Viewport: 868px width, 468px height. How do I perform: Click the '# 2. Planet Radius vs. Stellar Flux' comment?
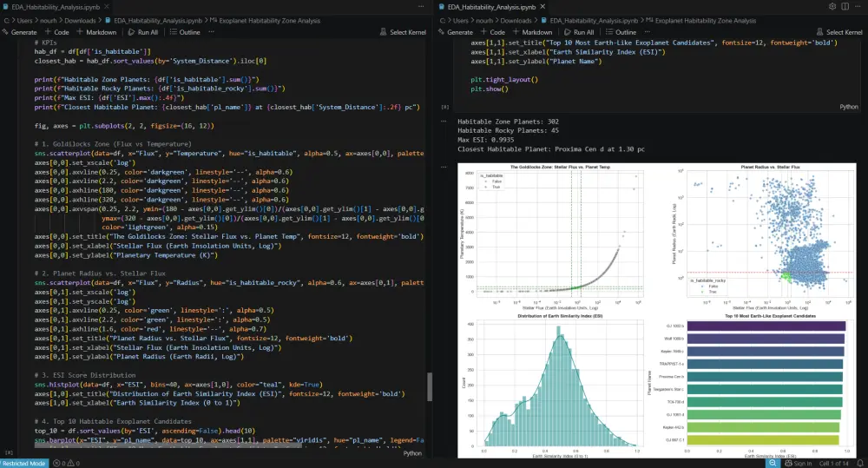click(x=100, y=274)
